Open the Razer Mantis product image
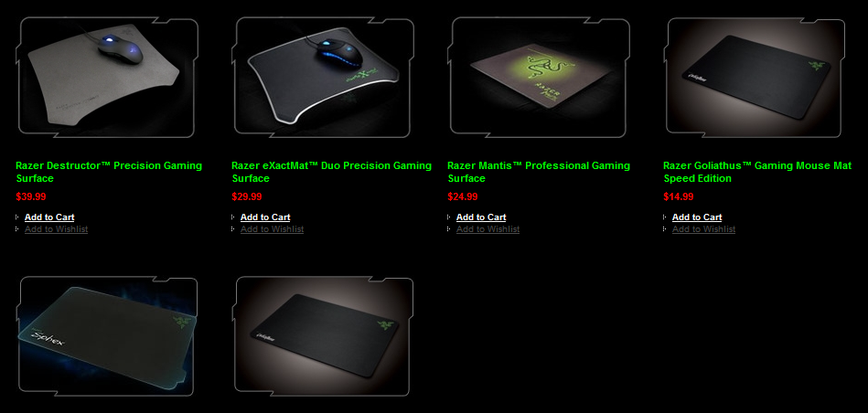The width and height of the screenshot is (868, 413). (x=539, y=78)
